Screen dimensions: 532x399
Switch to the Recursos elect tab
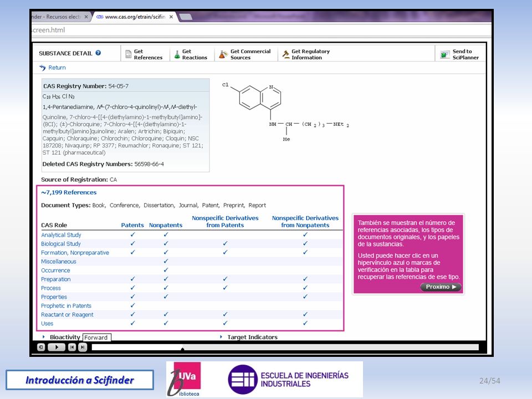point(57,17)
